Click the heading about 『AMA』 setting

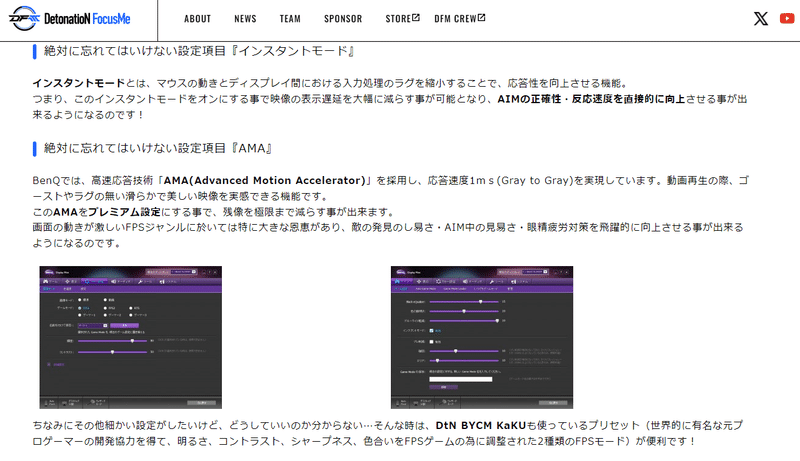coord(158,148)
